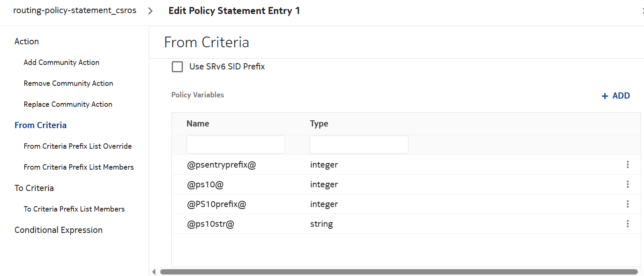Open more options for @ps10str@ row
Image resolution: width=644 pixels, height=276 pixels.
(x=627, y=224)
